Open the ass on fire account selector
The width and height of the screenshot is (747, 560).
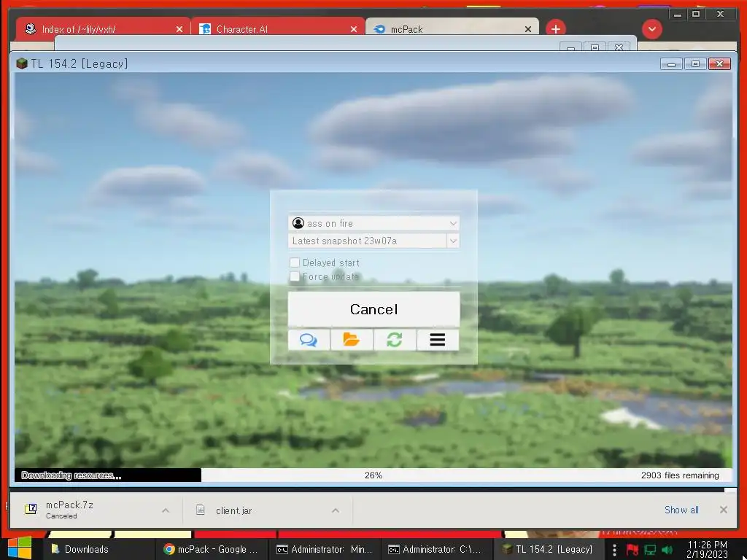click(373, 223)
